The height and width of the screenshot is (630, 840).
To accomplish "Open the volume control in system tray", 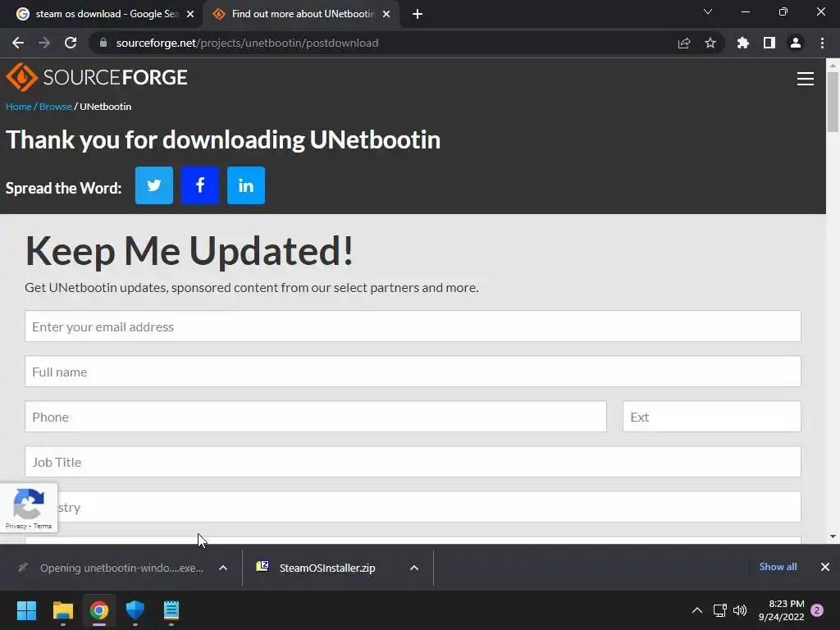I will pos(740,610).
